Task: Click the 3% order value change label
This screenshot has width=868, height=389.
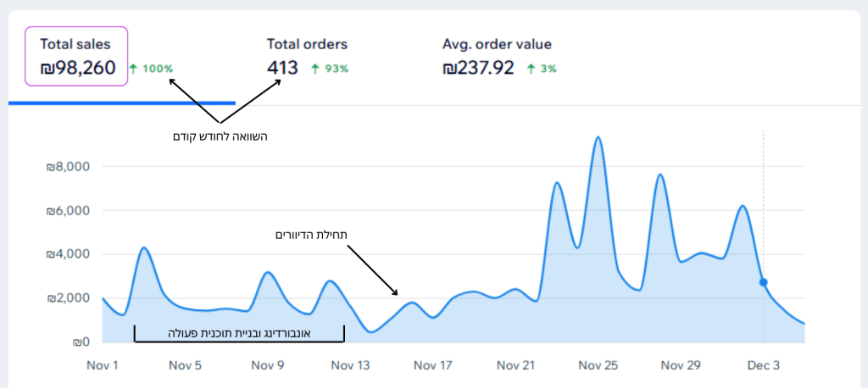Action: point(549,69)
